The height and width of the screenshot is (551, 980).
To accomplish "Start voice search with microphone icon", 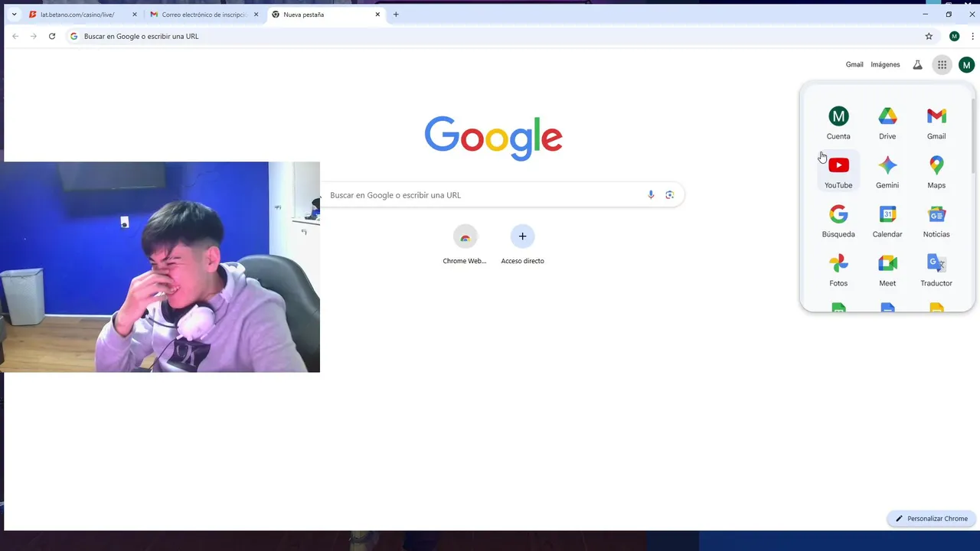I will (651, 195).
